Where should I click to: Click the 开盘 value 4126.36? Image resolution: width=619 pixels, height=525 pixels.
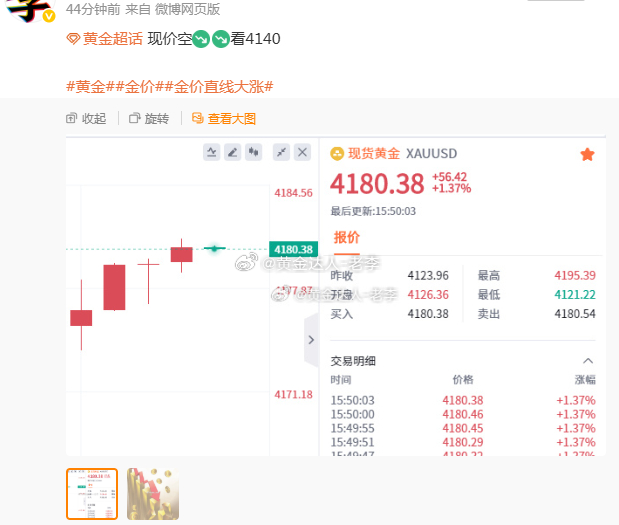(x=428, y=294)
